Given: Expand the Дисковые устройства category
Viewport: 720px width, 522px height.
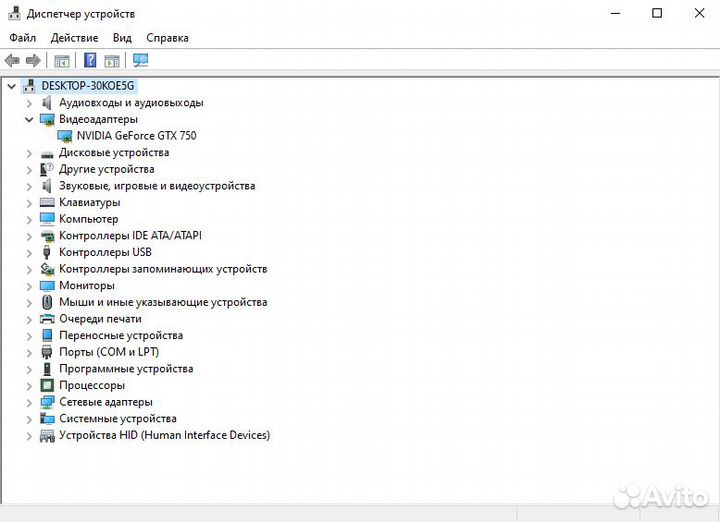Looking at the screenshot, I should tap(29, 153).
